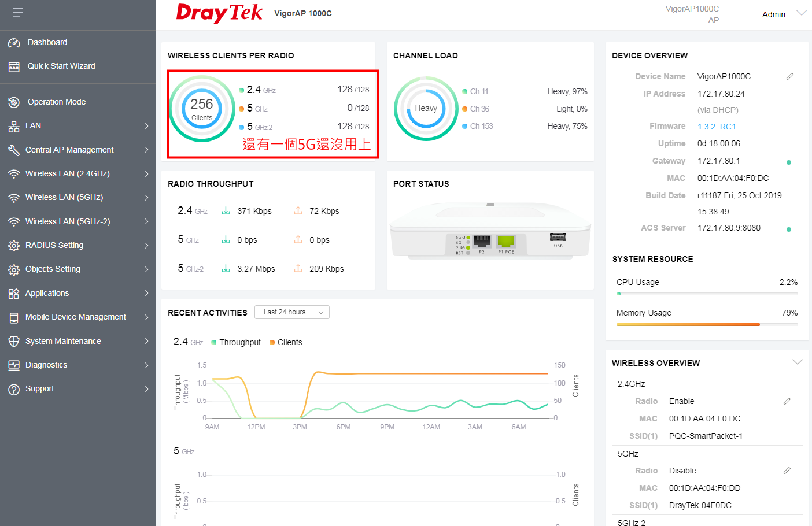Open the Admin user dropdown
This screenshot has width=812, height=526.
click(x=783, y=14)
